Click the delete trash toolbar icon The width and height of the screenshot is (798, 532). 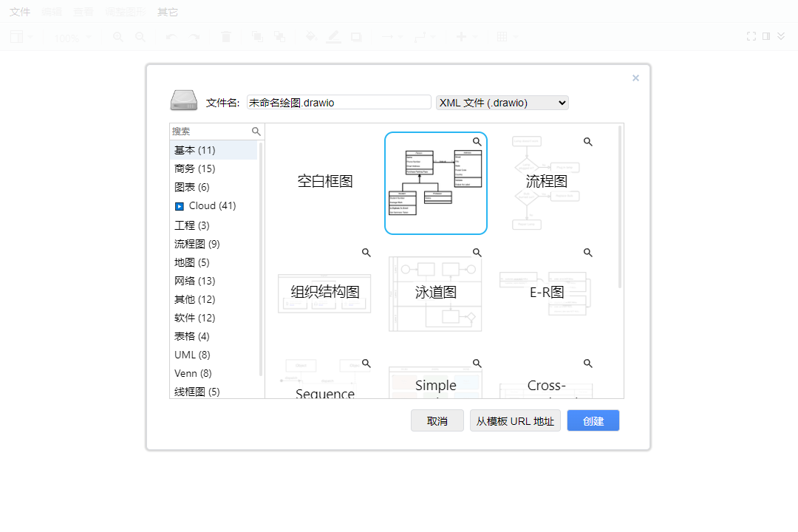[226, 37]
